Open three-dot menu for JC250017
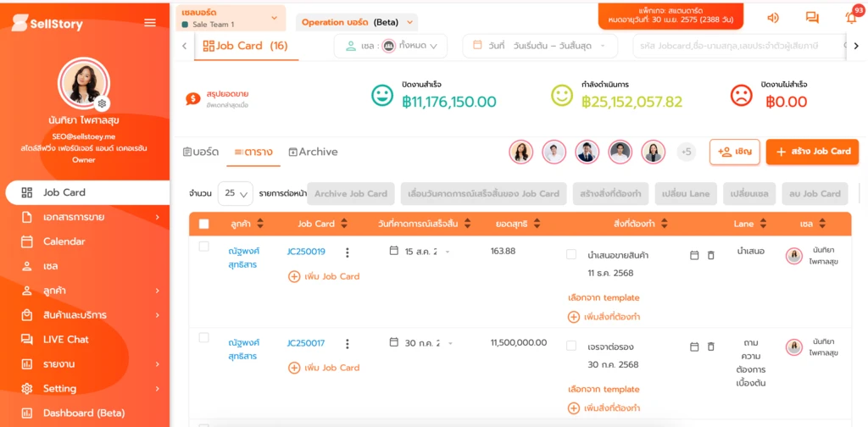This screenshot has height=427, width=868. [347, 344]
